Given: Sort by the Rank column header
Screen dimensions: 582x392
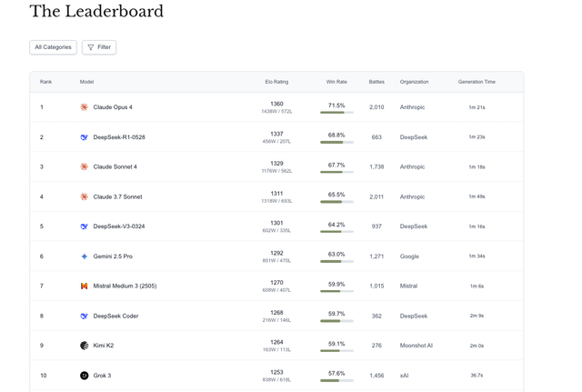Looking at the screenshot, I should (45, 82).
